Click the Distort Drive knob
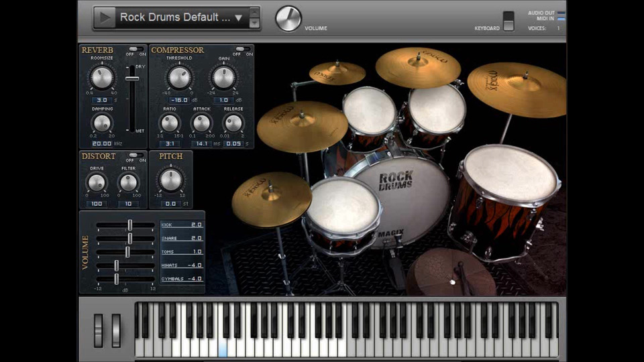The height and width of the screenshot is (362, 644). click(x=97, y=182)
